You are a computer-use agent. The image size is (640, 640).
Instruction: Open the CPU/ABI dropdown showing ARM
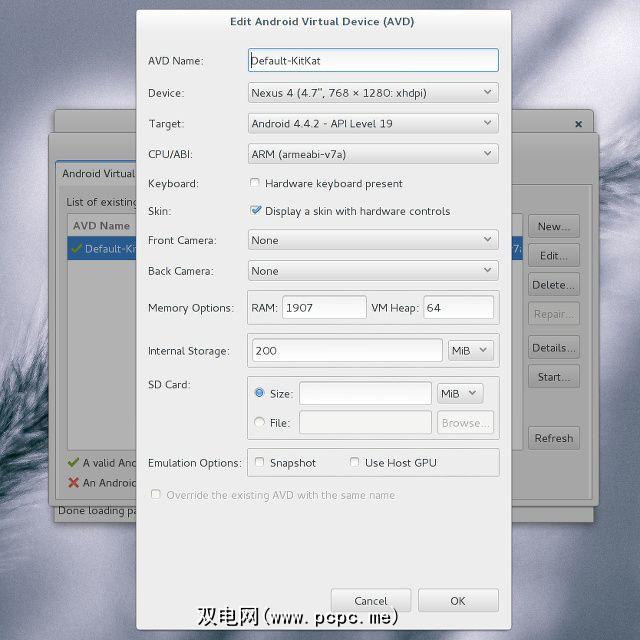click(x=373, y=154)
